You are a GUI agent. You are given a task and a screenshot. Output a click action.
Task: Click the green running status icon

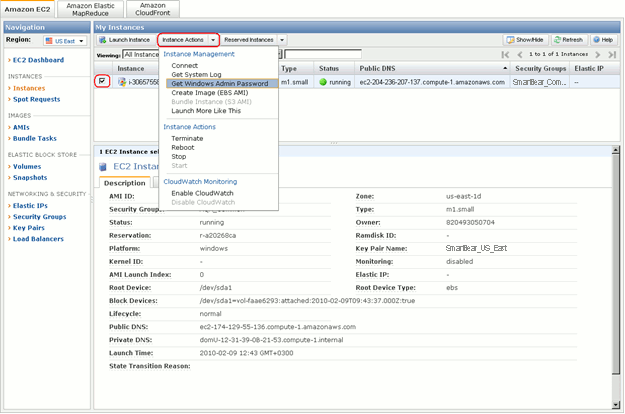323,82
